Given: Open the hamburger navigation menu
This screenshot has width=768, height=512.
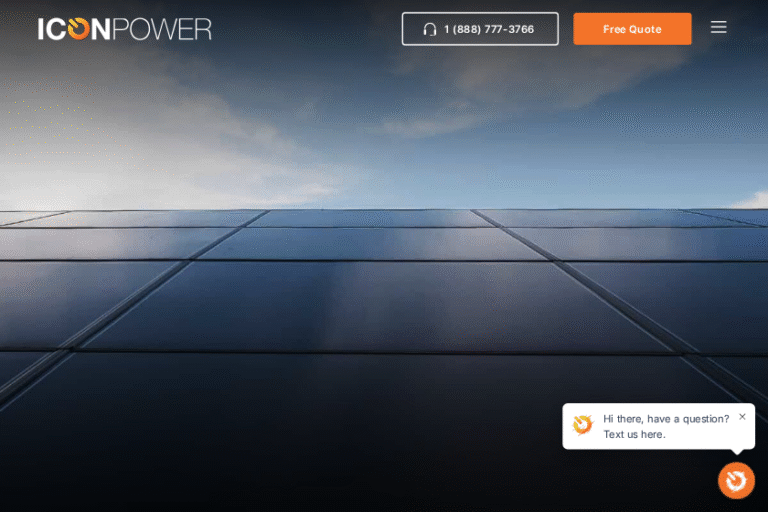Looking at the screenshot, I should 719,27.
